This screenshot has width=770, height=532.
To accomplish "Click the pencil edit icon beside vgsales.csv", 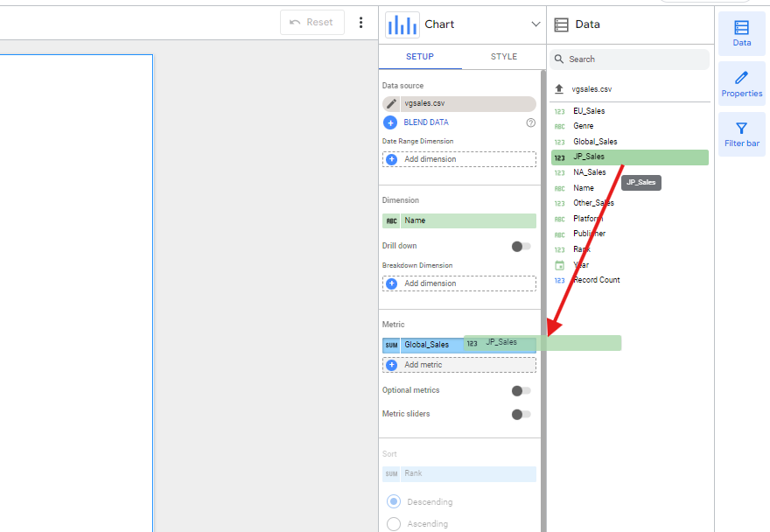I will 391,103.
